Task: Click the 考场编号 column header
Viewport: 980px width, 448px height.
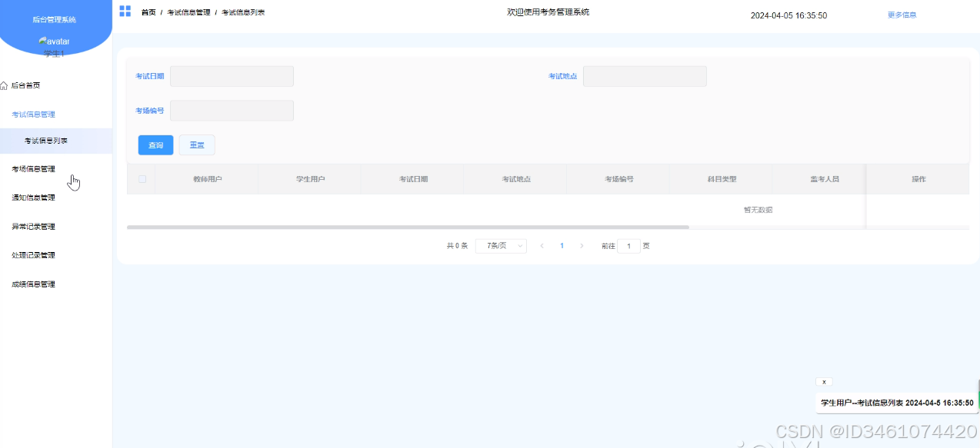Action: coord(619,179)
